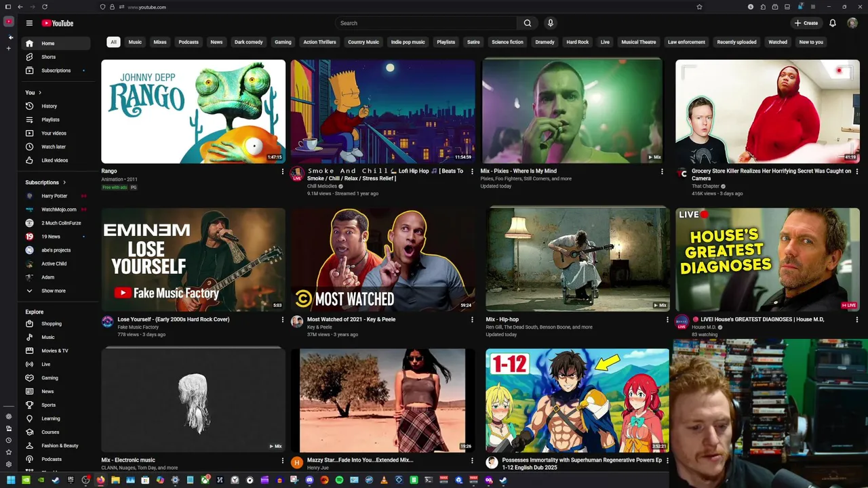Select the Musical Theatre filter chip
868x488 pixels.
click(x=639, y=42)
